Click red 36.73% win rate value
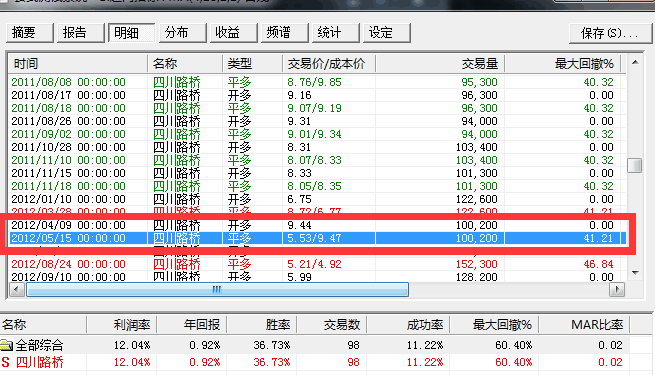The image size is (655, 375). pos(272,362)
